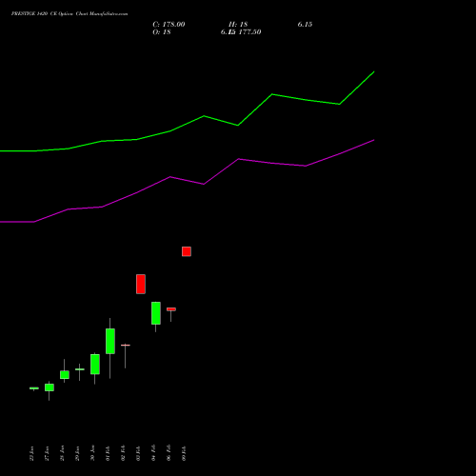Click the 23 Jan date label
Image resolution: width=476 pixels, height=476 pixels.
(x=31, y=454)
